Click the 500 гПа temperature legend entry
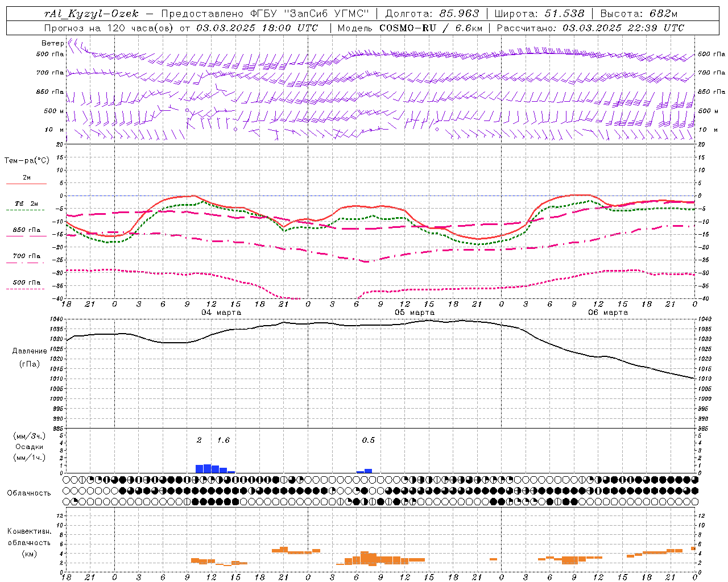The image size is (728, 582). coord(27,282)
